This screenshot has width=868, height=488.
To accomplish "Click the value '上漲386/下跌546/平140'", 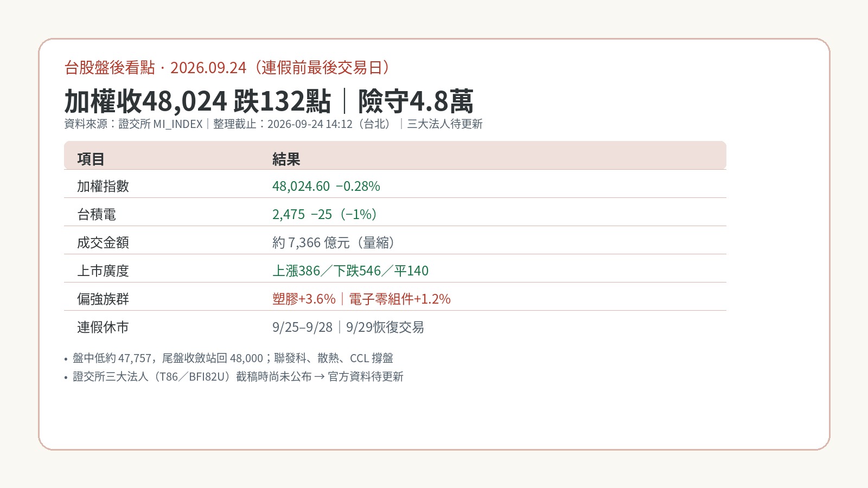I will pos(350,271).
